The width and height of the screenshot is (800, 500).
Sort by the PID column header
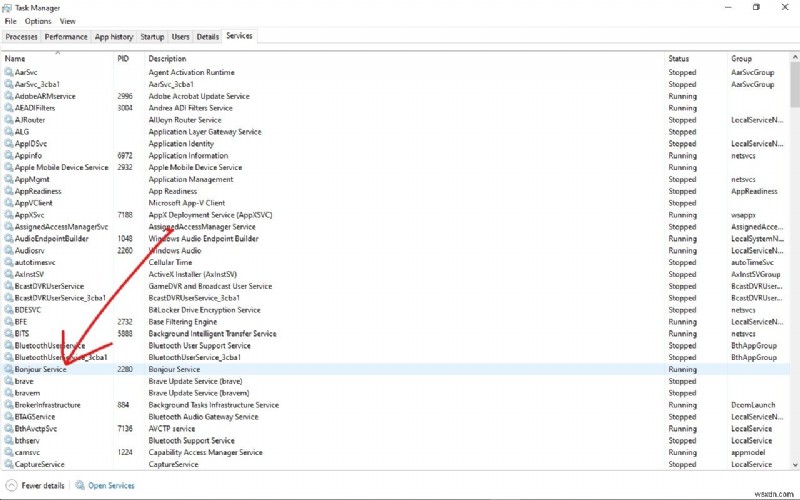(129, 59)
